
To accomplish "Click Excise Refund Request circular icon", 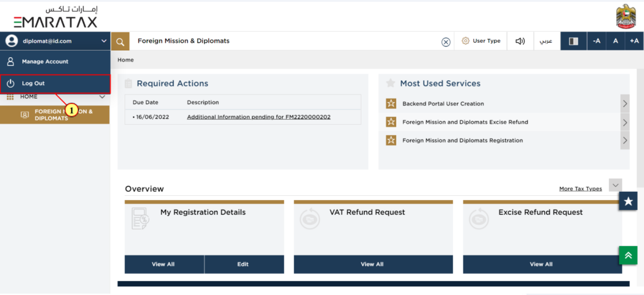I will tap(479, 219).
